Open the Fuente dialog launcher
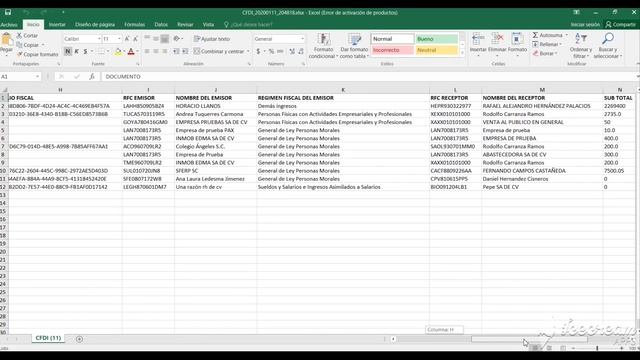Viewport: 640px width, 360px height. point(138,64)
